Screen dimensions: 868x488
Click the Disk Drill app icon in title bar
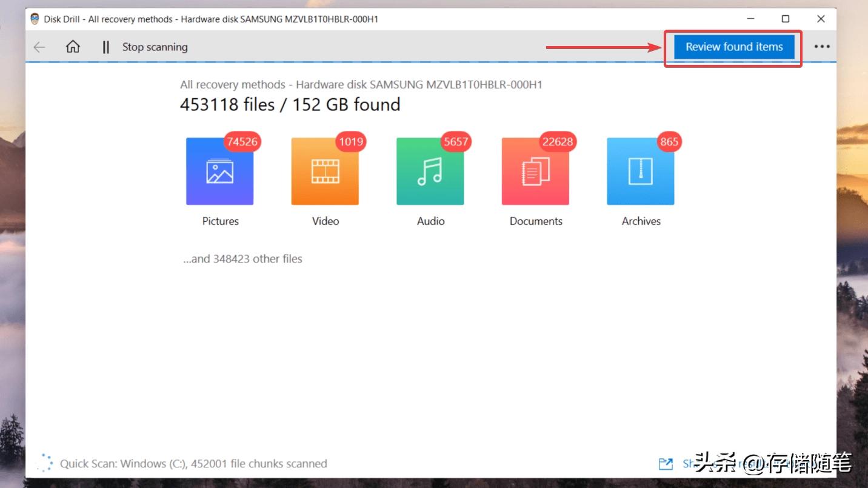coord(35,19)
